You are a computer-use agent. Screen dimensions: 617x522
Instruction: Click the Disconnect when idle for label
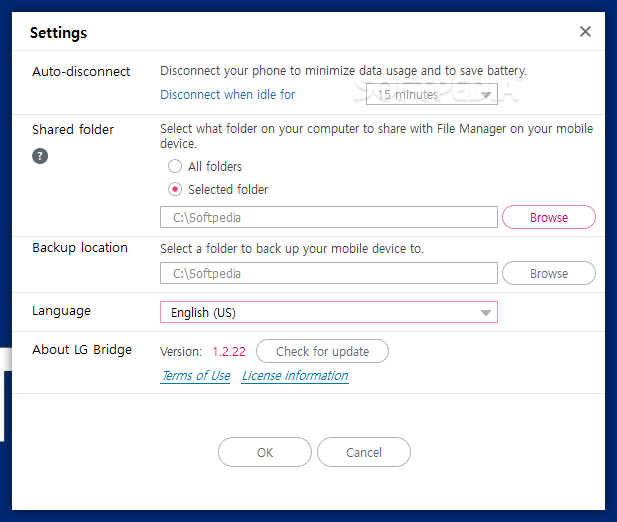coord(227,94)
